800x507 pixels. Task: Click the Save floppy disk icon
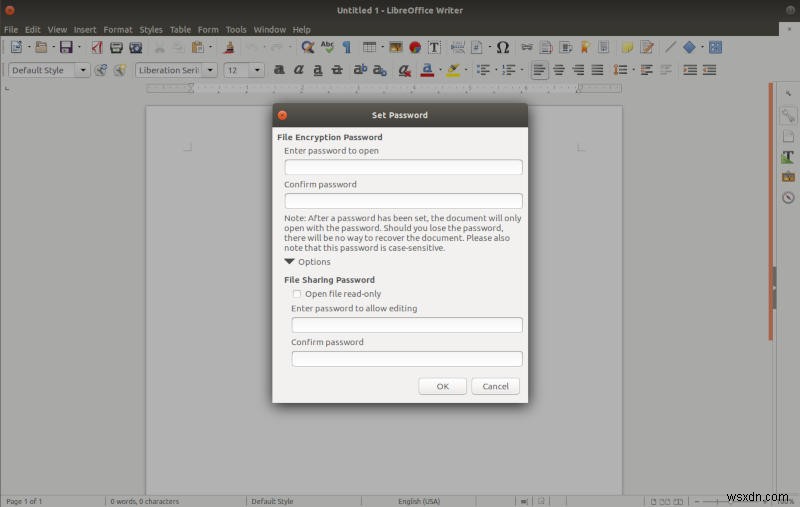coord(66,47)
